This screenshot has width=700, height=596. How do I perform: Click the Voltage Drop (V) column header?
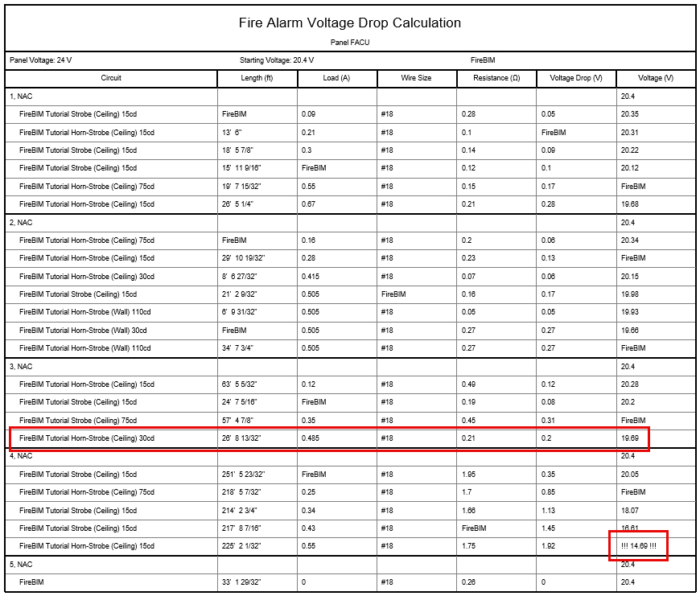575,78
